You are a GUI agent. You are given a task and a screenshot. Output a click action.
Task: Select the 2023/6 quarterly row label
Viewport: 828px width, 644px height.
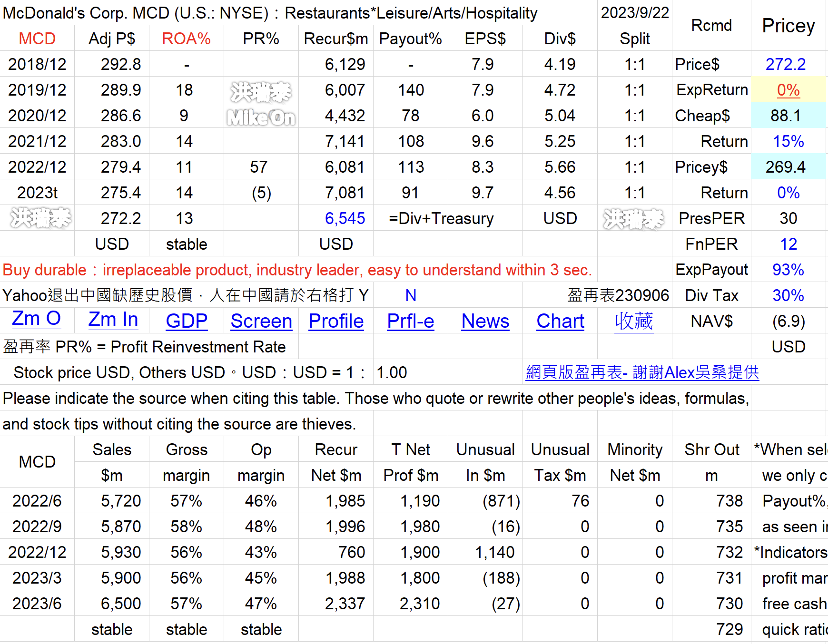pos(37,604)
